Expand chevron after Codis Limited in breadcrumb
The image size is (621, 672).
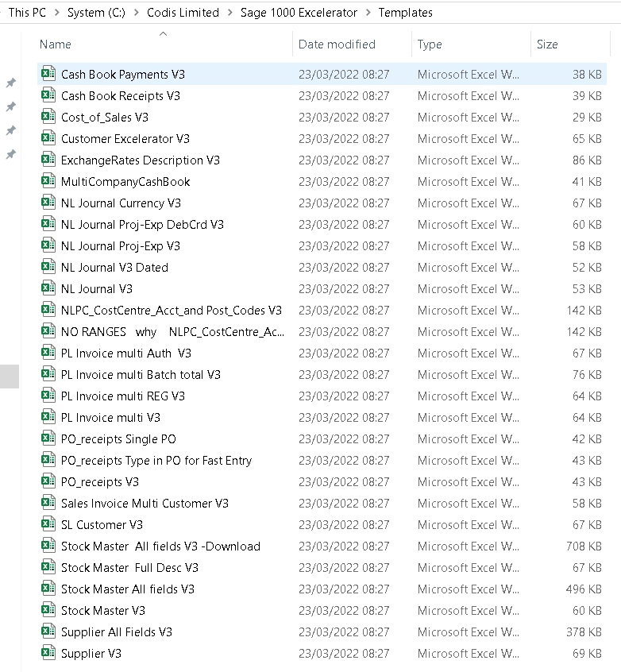click(229, 13)
